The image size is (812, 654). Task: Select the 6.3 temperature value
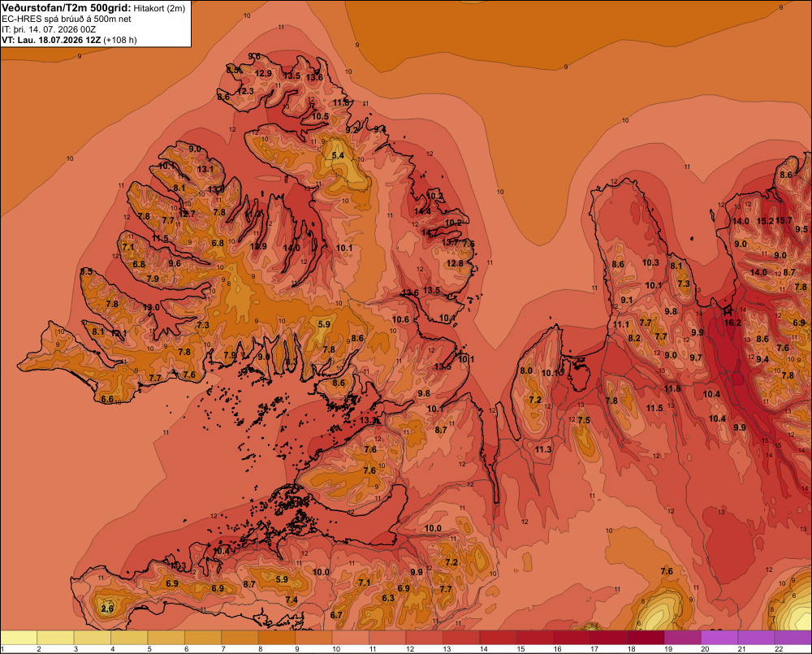pos(388,598)
